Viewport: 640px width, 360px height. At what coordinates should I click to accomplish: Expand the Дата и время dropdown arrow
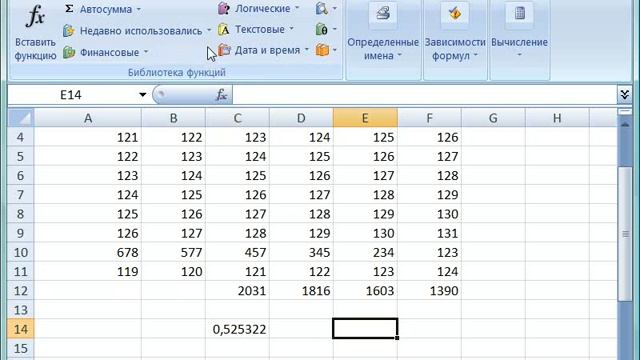click(307, 50)
